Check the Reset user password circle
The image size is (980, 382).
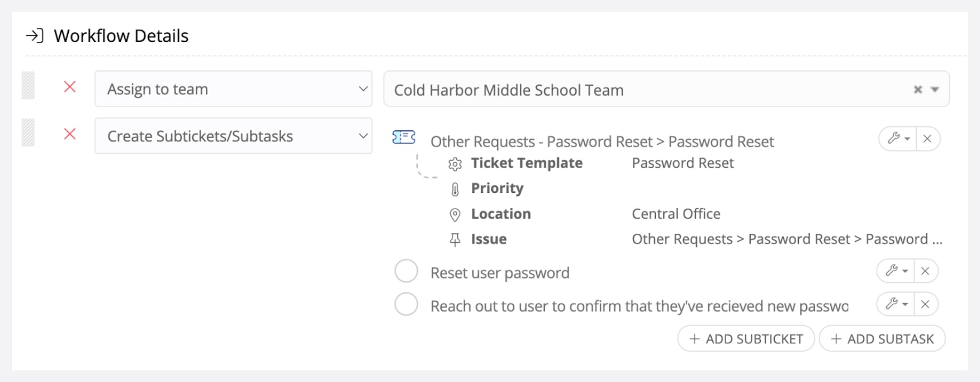coord(406,271)
